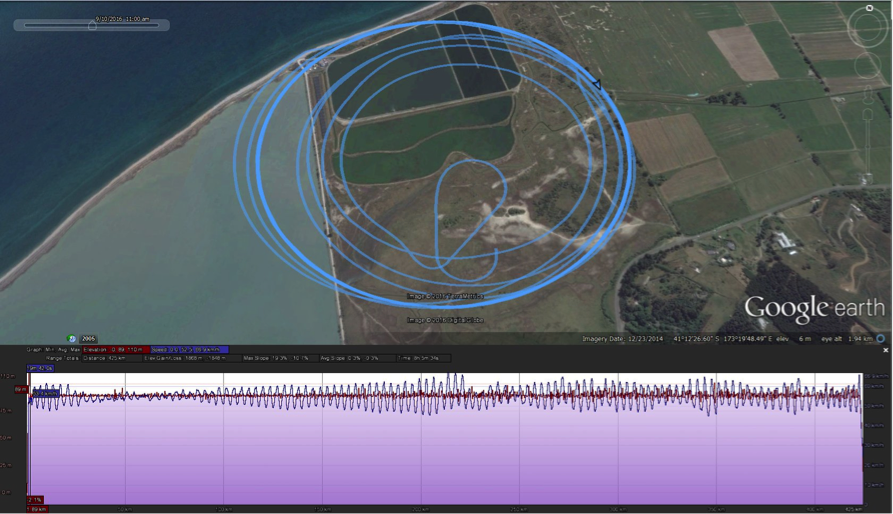Click the move joystick navigation control
Viewport: 893px width, 514px height.
867,67
